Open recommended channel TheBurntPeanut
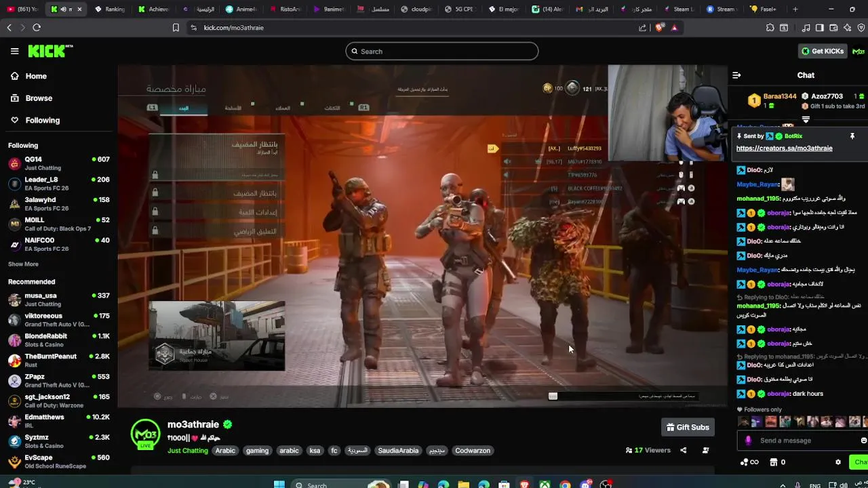This screenshot has width=868, height=488. 58,361
